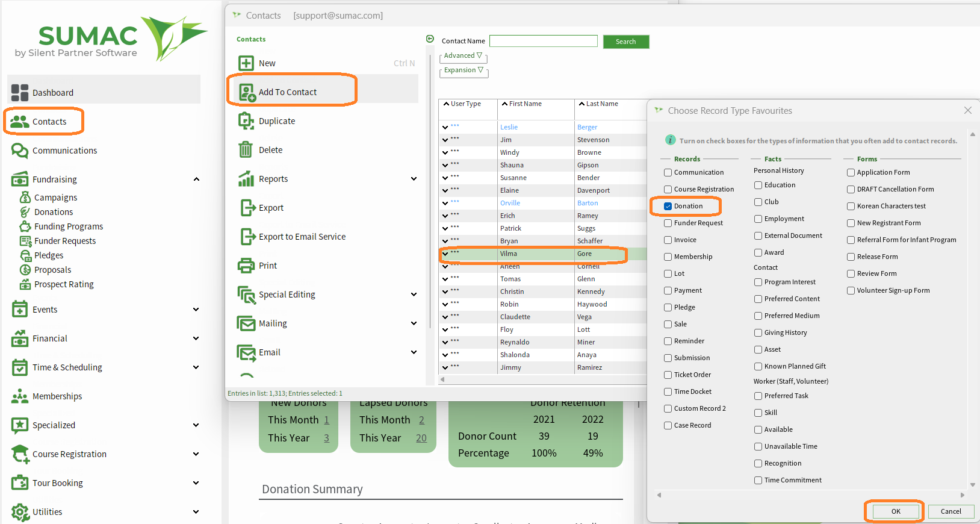
Task: Click the Contact Name search field
Action: pyautogui.click(x=544, y=41)
